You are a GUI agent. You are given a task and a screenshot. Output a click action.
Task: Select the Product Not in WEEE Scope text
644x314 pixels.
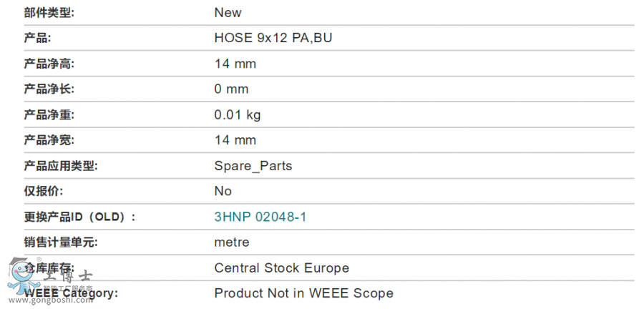click(x=304, y=293)
